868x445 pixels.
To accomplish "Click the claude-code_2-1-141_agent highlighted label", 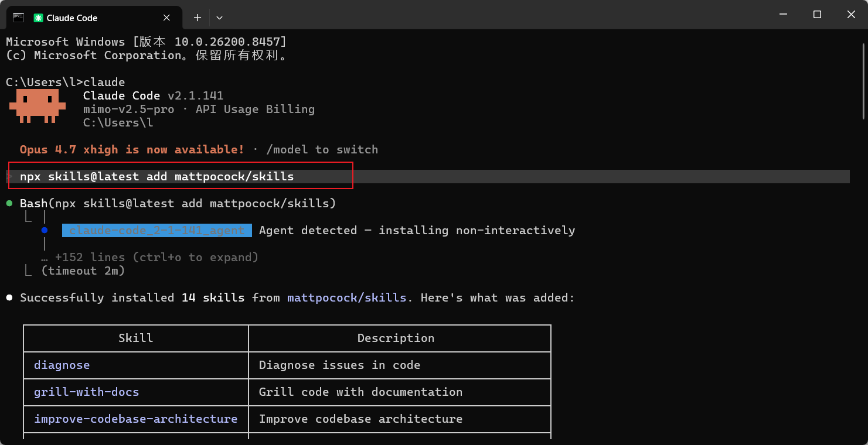I will (156, 230).
